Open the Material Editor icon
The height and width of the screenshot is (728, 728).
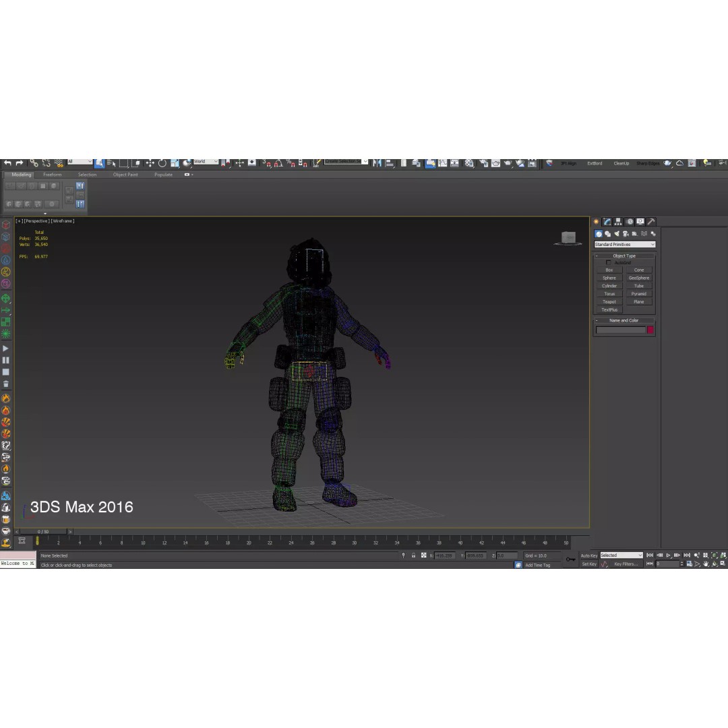(469, 163)
